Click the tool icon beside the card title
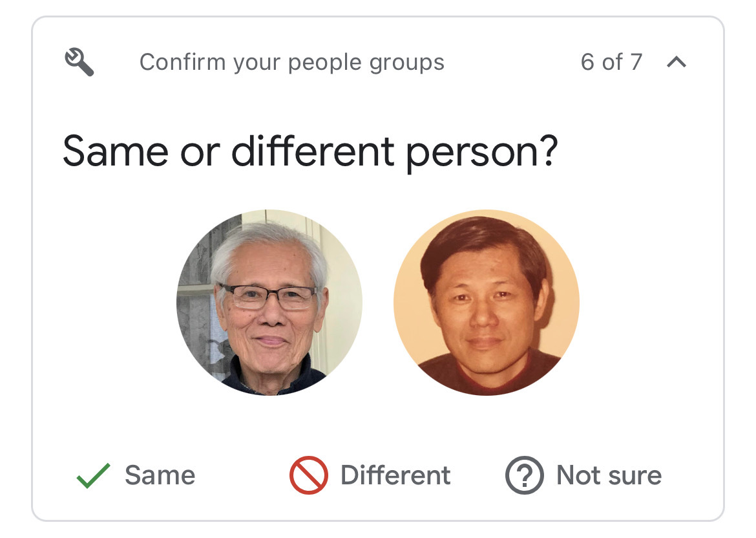The height and width of the screenshot is (538, 756). coord(79,62)
